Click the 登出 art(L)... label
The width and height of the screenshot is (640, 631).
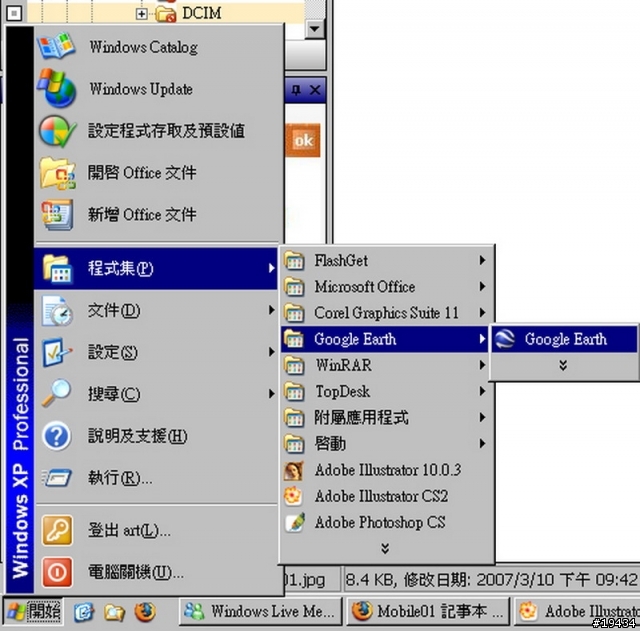coord(129,530)
